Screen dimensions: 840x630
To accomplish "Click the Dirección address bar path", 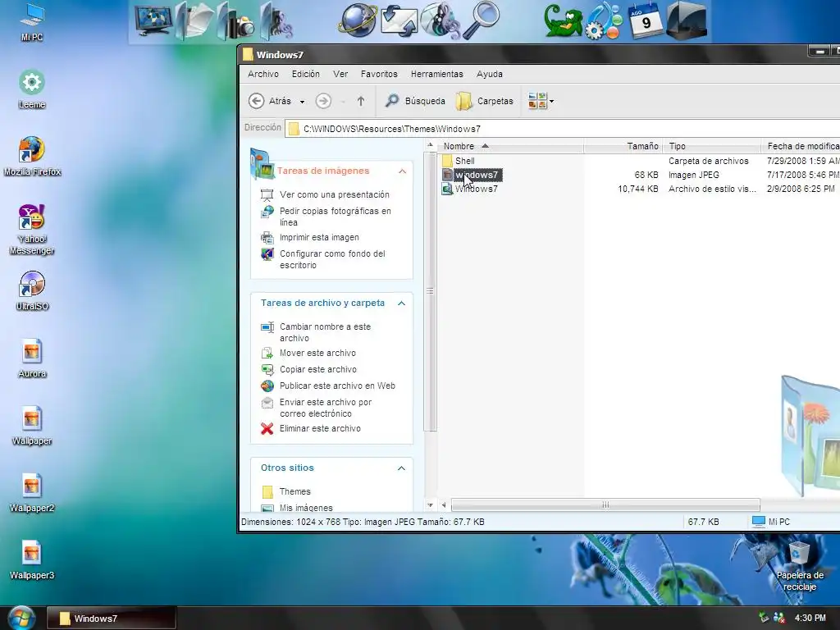I will click(562, 129).
